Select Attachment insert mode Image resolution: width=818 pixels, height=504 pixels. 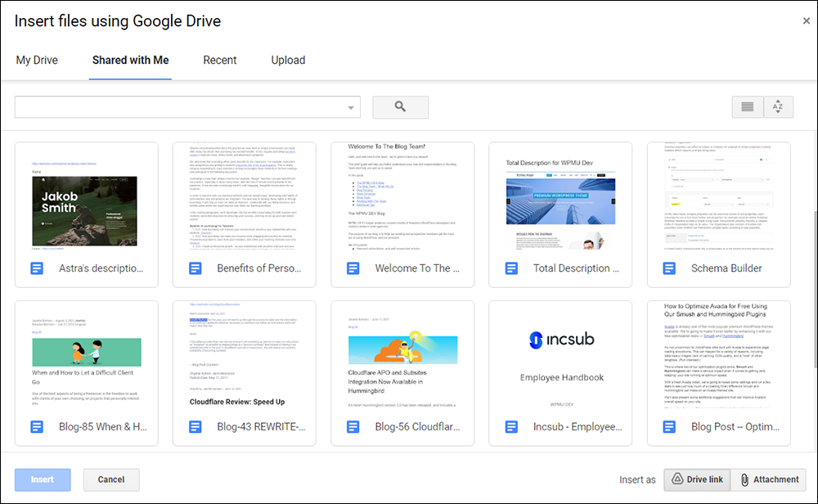coord(768,479)
